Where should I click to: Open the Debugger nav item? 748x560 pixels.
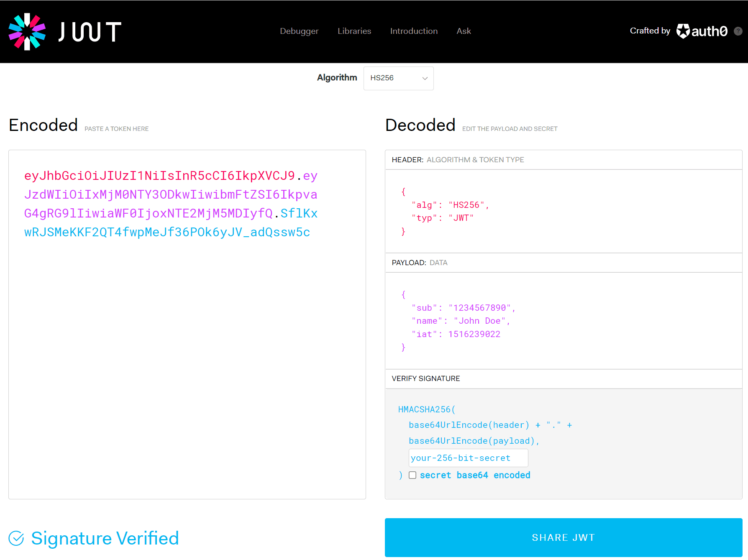(x=299, y=31)
